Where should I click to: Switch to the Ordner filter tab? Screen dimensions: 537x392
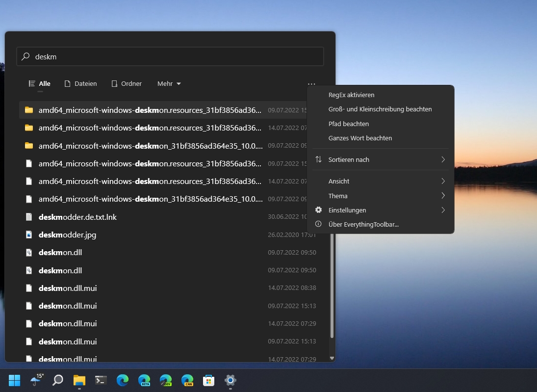click(127, 83)
